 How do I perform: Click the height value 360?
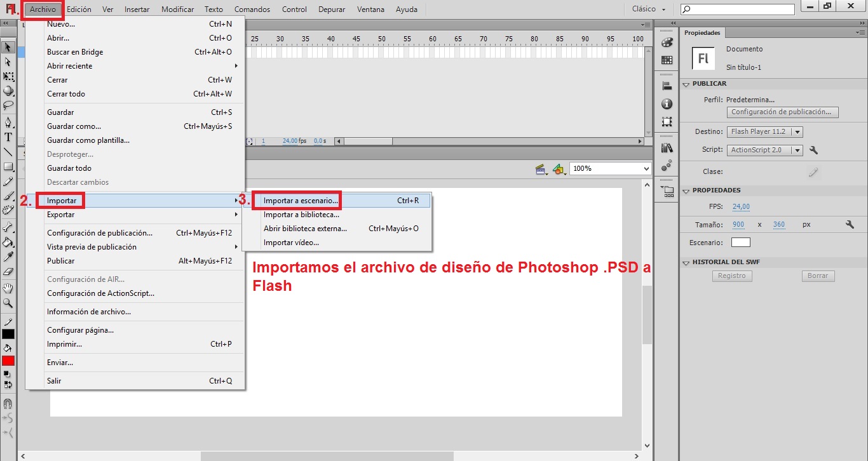(779, 225)
